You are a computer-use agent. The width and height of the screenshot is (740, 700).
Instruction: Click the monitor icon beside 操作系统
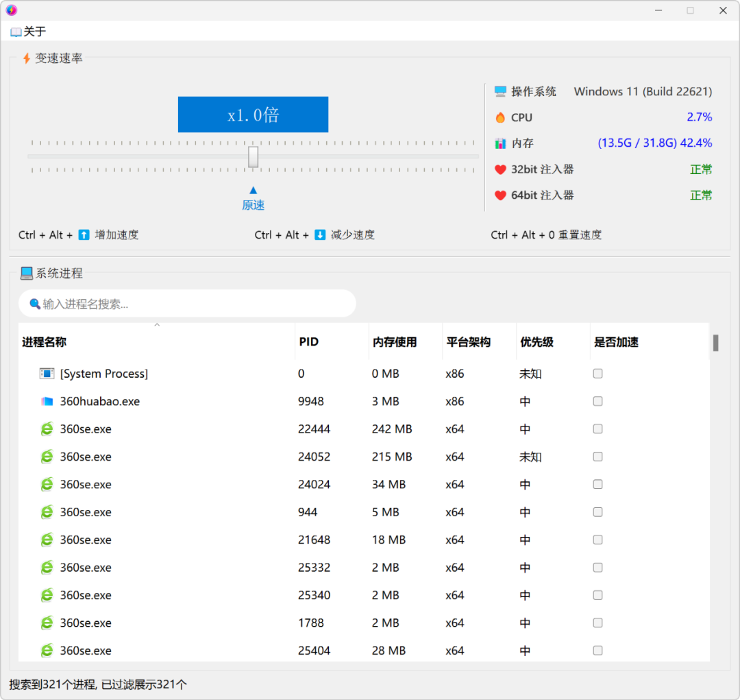tap(500, 91)
